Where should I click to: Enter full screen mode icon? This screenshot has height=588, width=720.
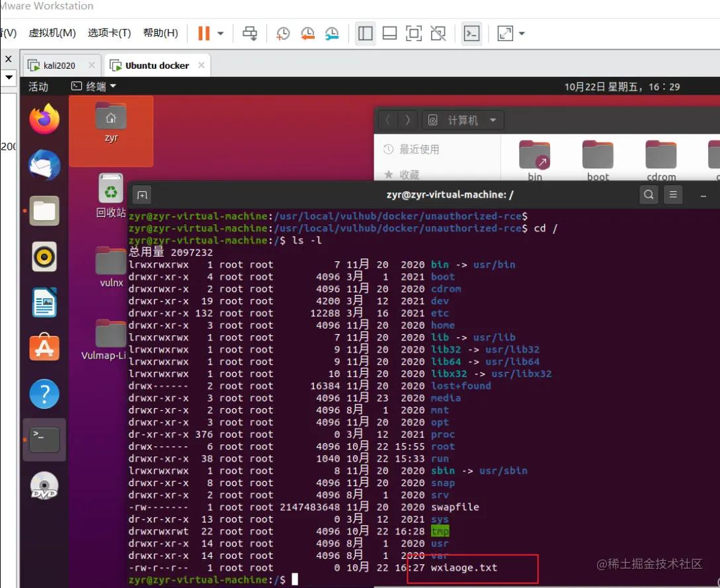pyautogui.click(x=414, y=33)
